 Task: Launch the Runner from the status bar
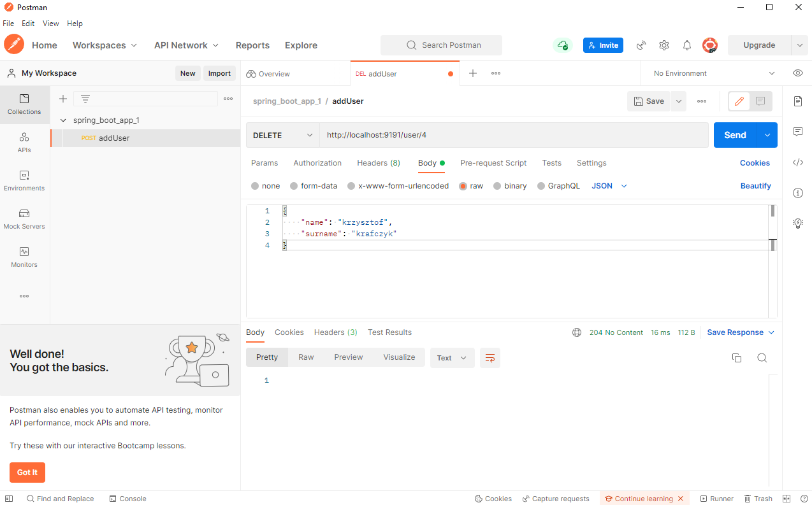tap(716, 499)
